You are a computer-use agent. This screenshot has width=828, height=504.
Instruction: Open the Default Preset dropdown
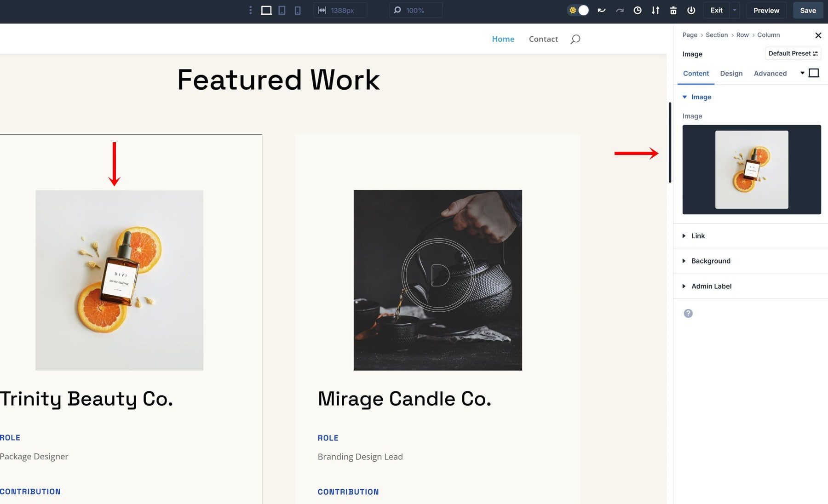pos(793,53)
